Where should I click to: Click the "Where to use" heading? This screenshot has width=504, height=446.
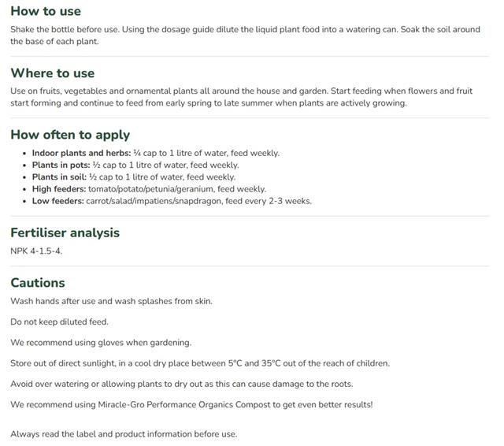(x=53, y=73)
